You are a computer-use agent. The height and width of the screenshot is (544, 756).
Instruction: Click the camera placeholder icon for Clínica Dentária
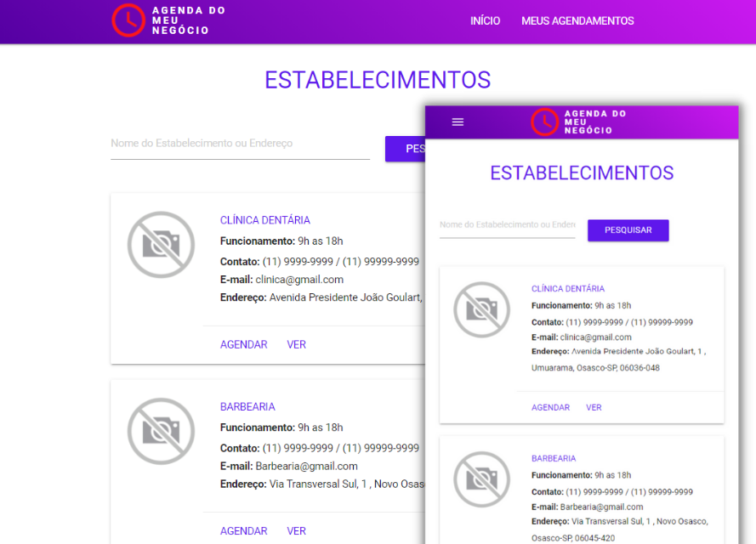(x=161, y=245)
